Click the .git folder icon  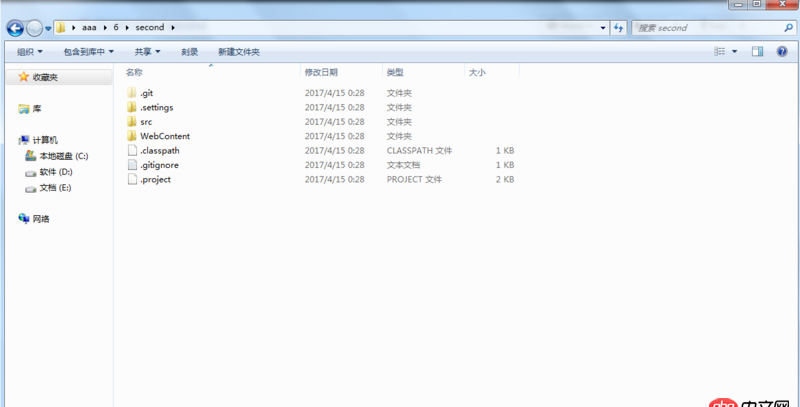tap(132, 93)
